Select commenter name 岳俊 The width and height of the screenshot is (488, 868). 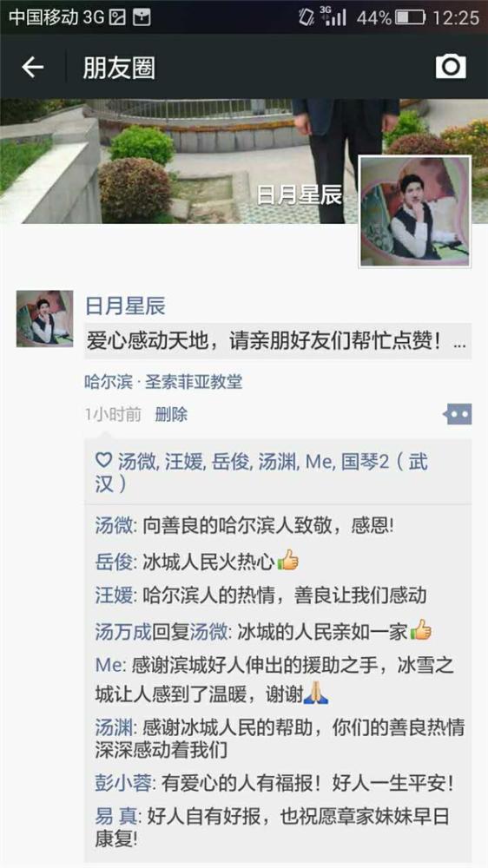pos(114,561)
